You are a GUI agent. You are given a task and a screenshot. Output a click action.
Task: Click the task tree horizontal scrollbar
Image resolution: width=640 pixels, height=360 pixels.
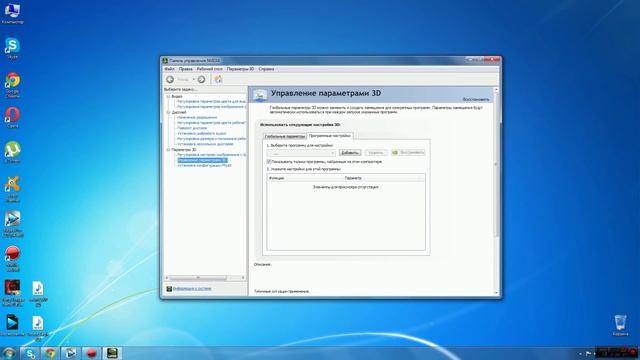[x=198, y=278]
